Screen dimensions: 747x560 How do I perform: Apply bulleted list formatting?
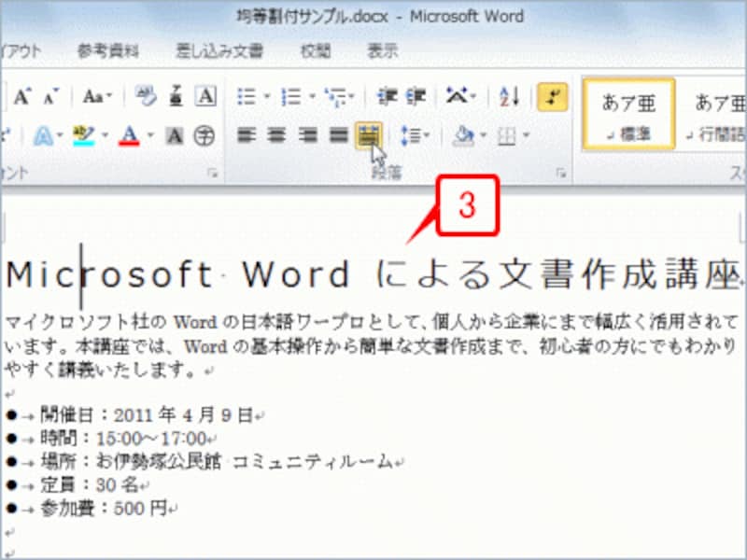(x=247, y=97)
